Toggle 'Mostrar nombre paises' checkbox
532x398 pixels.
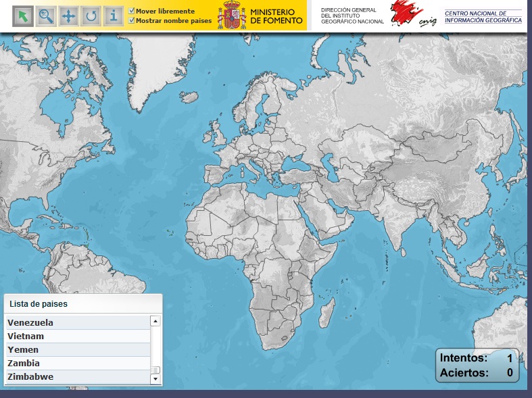132,21
